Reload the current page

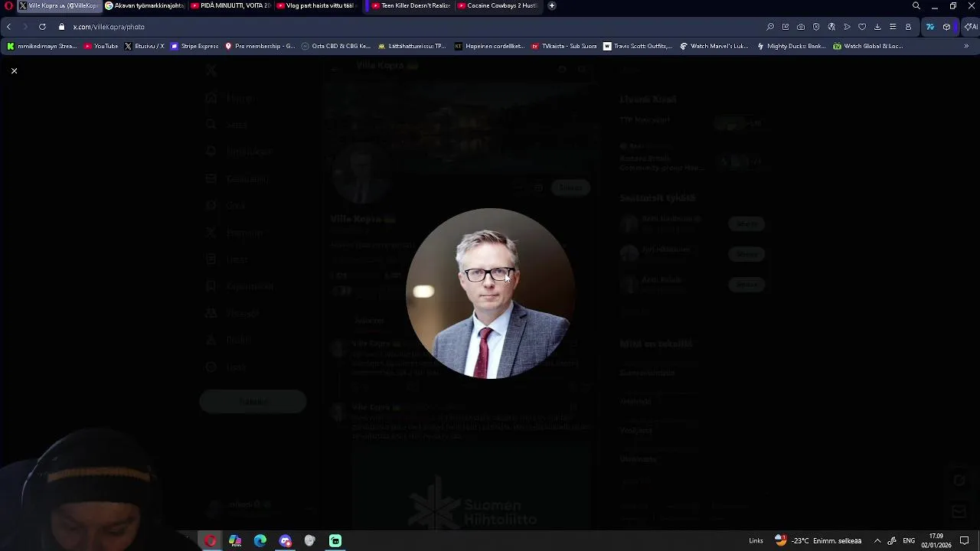(x=42, y=27)
